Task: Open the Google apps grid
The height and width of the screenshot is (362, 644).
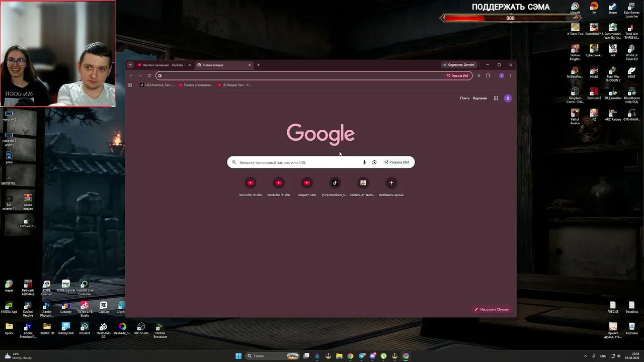Action: point(496,99)
